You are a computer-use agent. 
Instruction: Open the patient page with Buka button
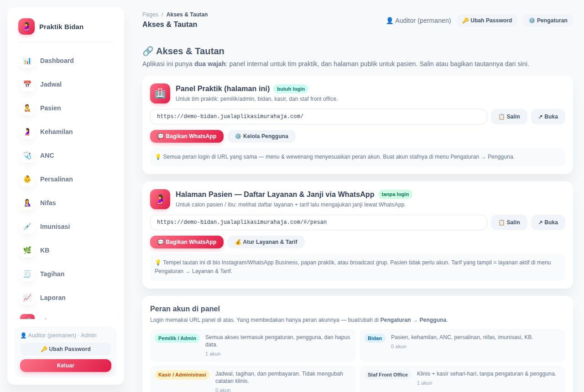point(548,222)
